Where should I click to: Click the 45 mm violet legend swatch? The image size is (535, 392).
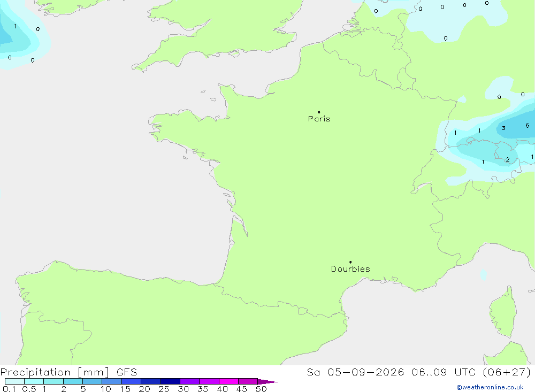pos(248,381)
